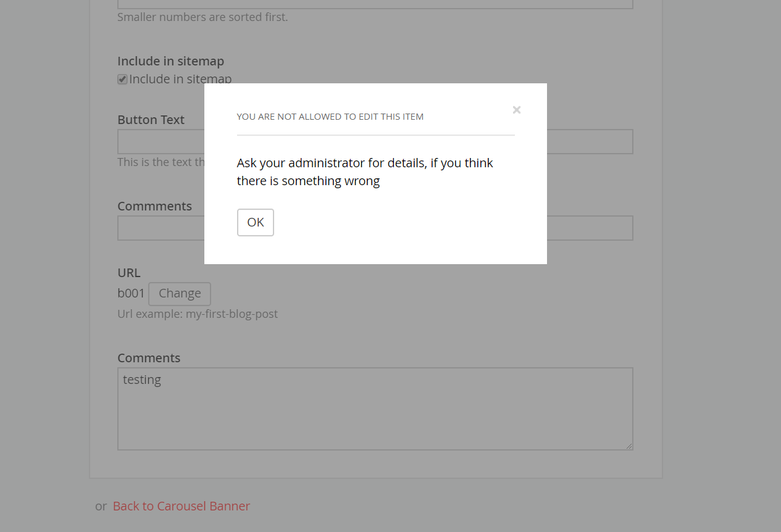Focus the Commments single-line input field

375,228
